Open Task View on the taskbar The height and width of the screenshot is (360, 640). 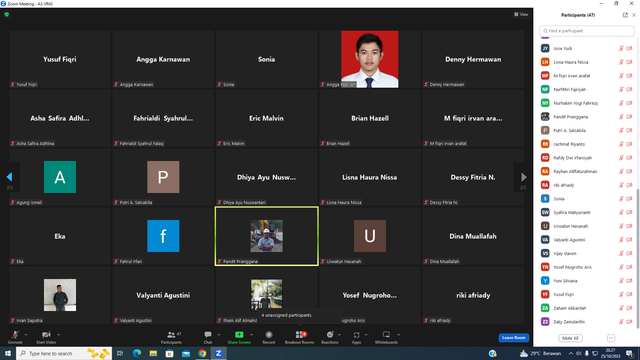[x=120, y=353]
